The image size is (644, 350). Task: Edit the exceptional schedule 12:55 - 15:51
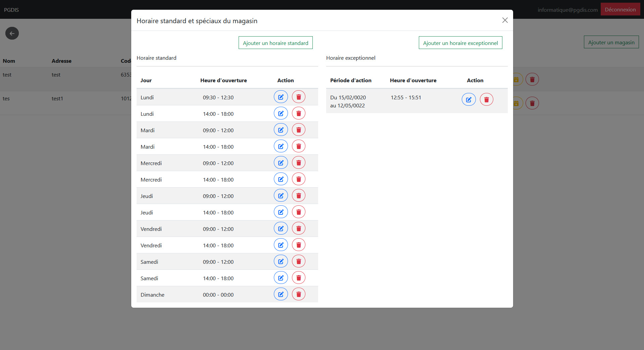pos(468,100)
